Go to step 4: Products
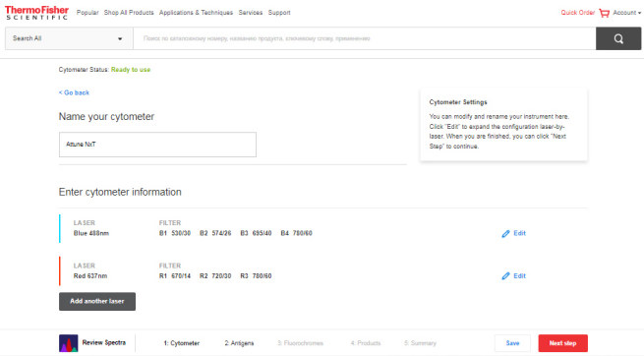Image resolution: width=644 pixels, height=356 pixels. click(366, 343)
